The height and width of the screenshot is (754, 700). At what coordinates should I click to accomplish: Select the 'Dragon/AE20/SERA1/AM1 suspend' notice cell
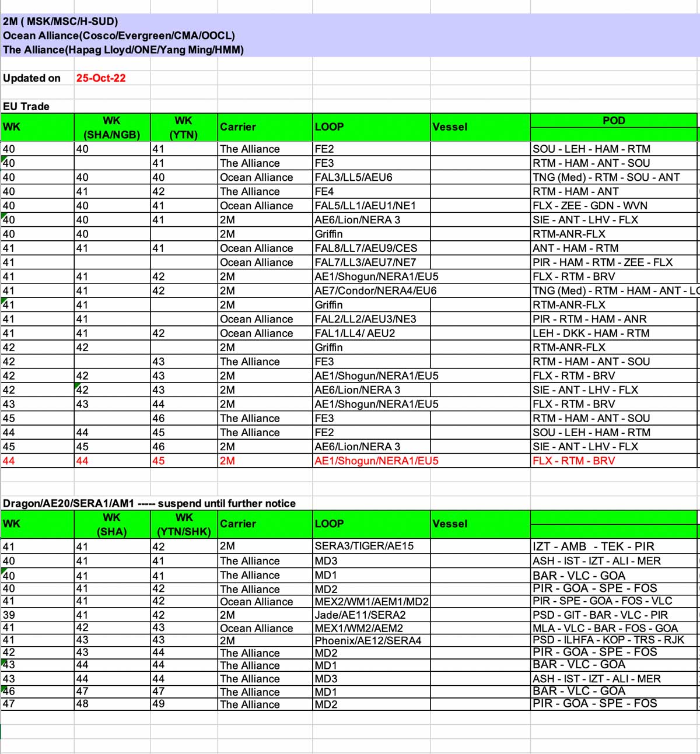[149, 503]
